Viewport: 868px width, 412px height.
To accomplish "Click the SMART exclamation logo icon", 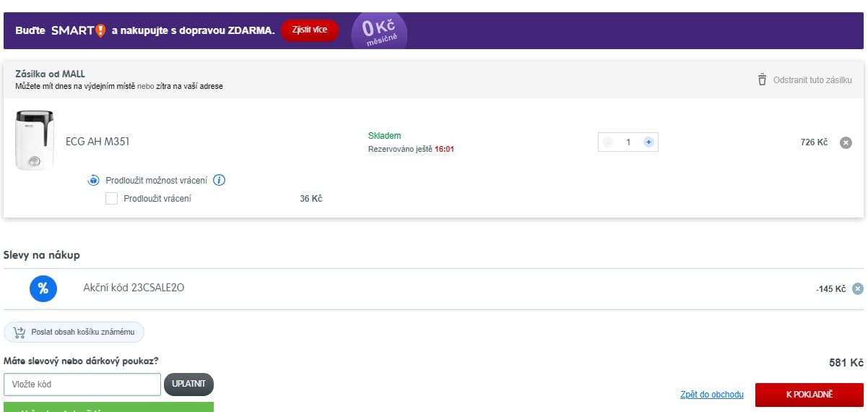I will [100, 30].
